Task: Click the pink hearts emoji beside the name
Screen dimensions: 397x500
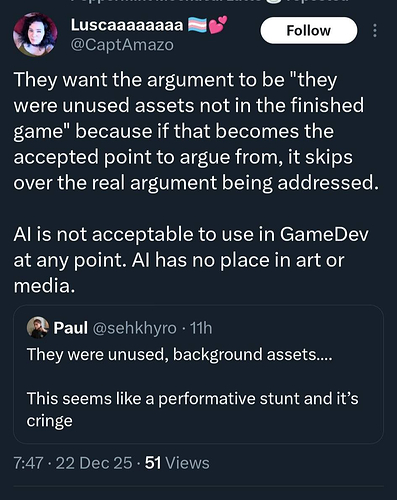Action: click(x=218, y=25)
